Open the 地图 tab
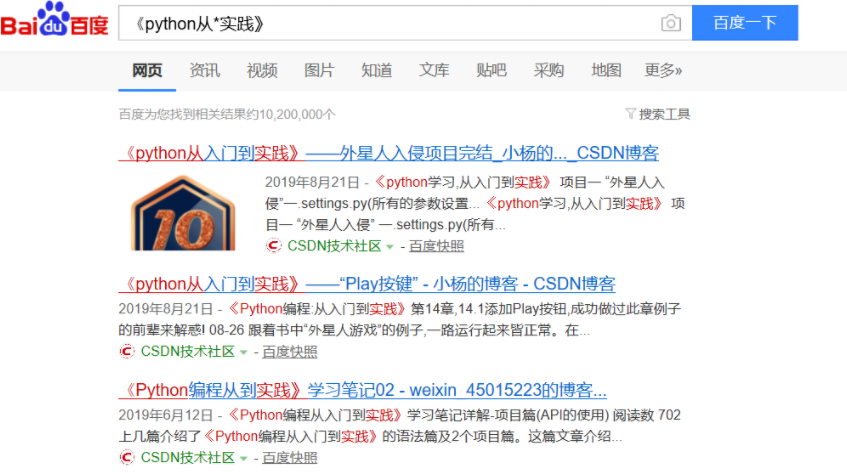Viewport: 847px width, 473px height. click(606, 70)
